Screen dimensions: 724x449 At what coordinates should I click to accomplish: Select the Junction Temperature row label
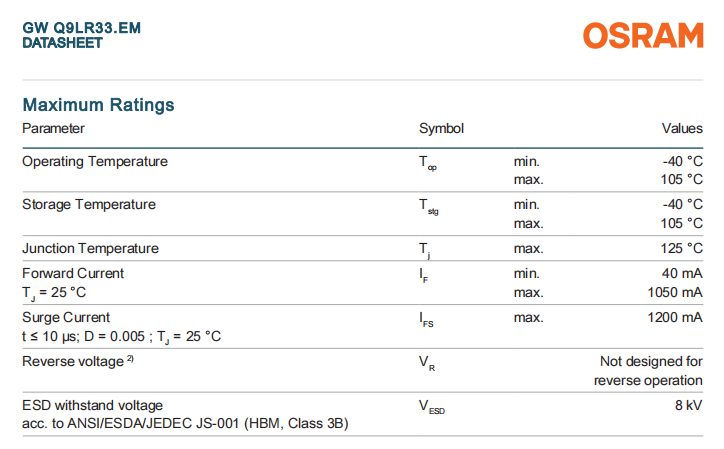click(x=90, y=248)
